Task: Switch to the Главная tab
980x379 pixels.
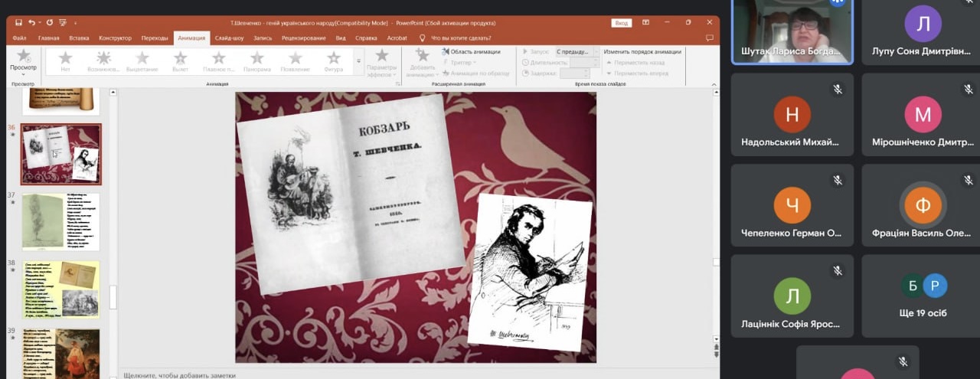Action: tap(48, 38)
